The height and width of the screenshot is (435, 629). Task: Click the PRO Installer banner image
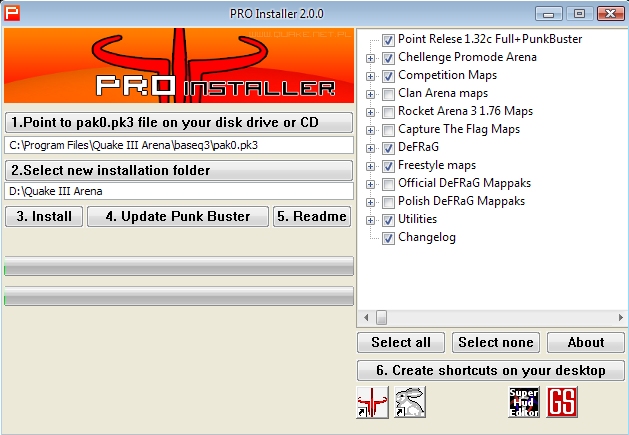click(179, 65)
